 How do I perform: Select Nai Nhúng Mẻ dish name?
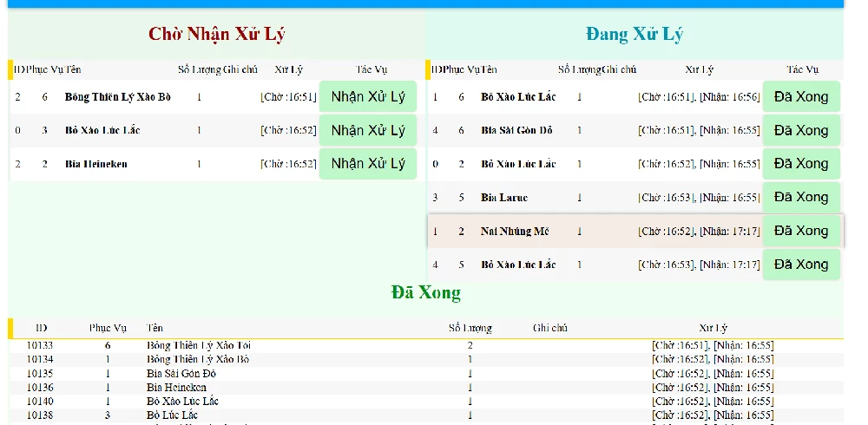click(x=514, y=232)
